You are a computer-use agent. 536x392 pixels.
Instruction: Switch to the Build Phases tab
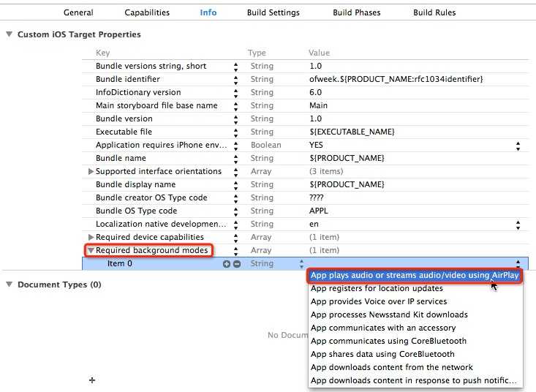pyautogui.click(x=357, y=12)
